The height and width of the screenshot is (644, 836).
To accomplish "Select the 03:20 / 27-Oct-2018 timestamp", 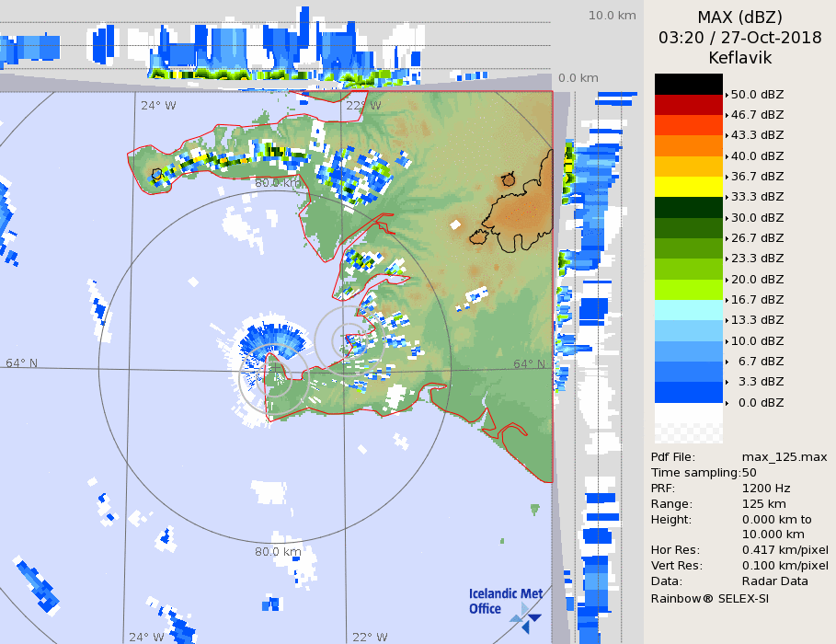I will [739, 38].
